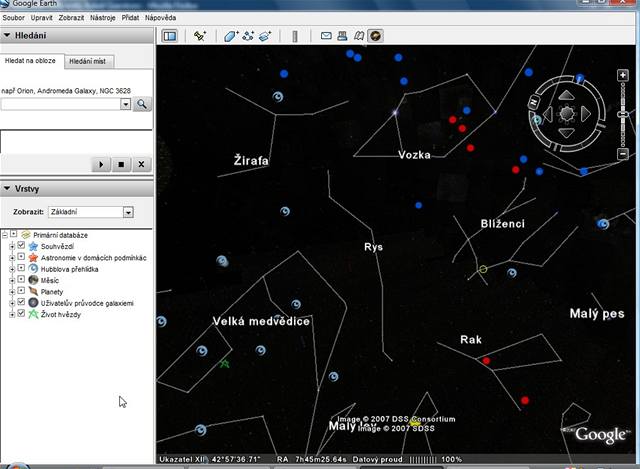640x469 pixels.
Task: Open the Zobrazit Základní dropdown
Action: point(91,212)
